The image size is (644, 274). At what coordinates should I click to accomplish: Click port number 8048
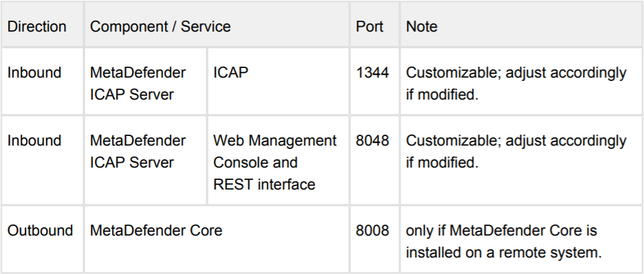pyautogui.click(x=372, y=141)
